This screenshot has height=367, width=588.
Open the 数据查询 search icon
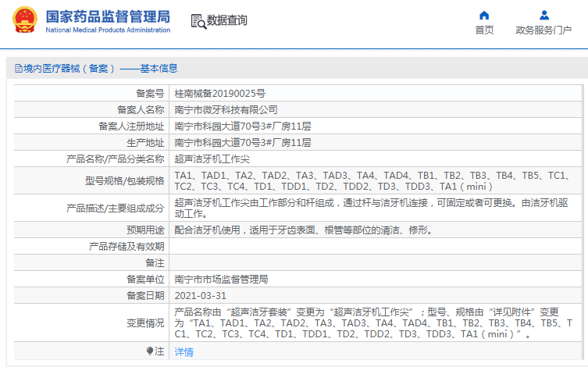(x=199, y=21)
